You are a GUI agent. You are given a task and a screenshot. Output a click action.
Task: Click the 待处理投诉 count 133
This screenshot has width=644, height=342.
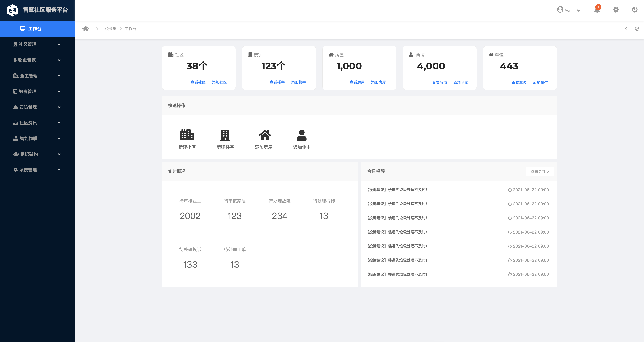[x=190, y=265]
